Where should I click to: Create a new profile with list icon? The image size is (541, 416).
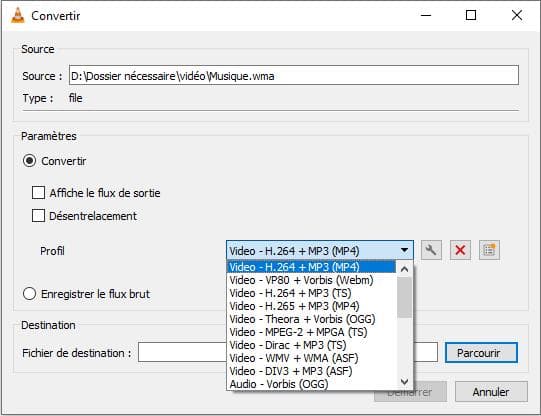coord(489,250)
